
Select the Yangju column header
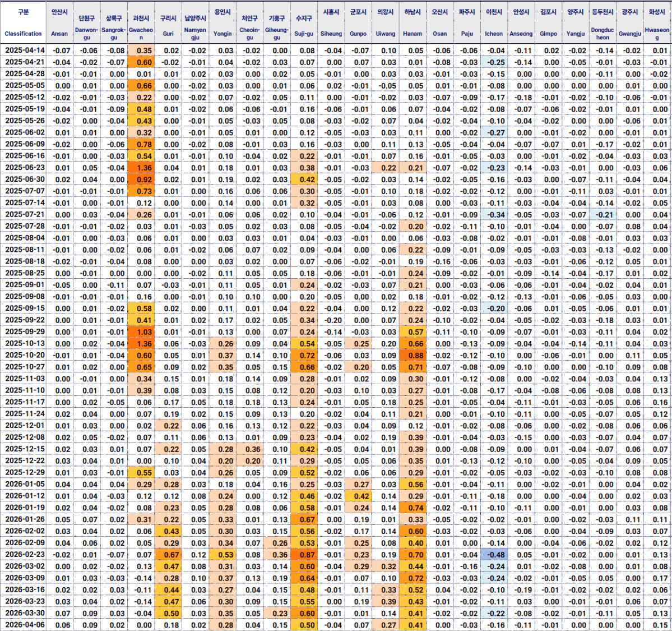pyautogui.click(x=576, y=22)
